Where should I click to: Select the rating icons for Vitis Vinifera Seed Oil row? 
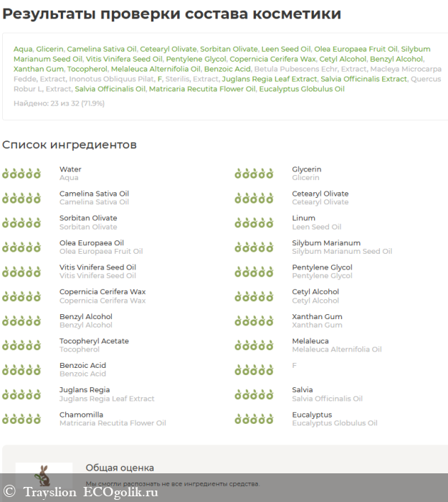point(22,272)
